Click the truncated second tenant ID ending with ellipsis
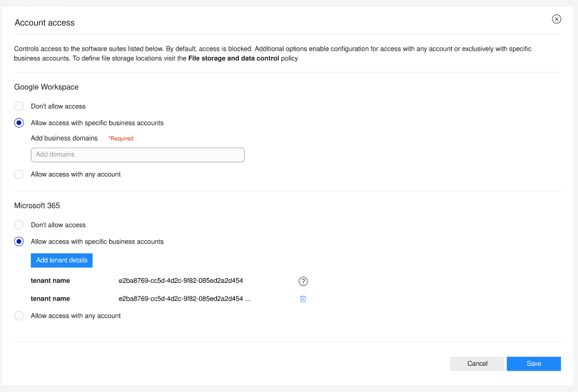The height and width of the screenshot is (392, 578). [x=184, y=299]
